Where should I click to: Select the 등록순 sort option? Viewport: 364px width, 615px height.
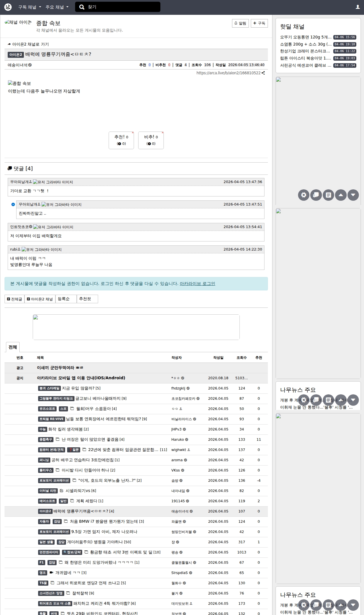pos(66,299)
